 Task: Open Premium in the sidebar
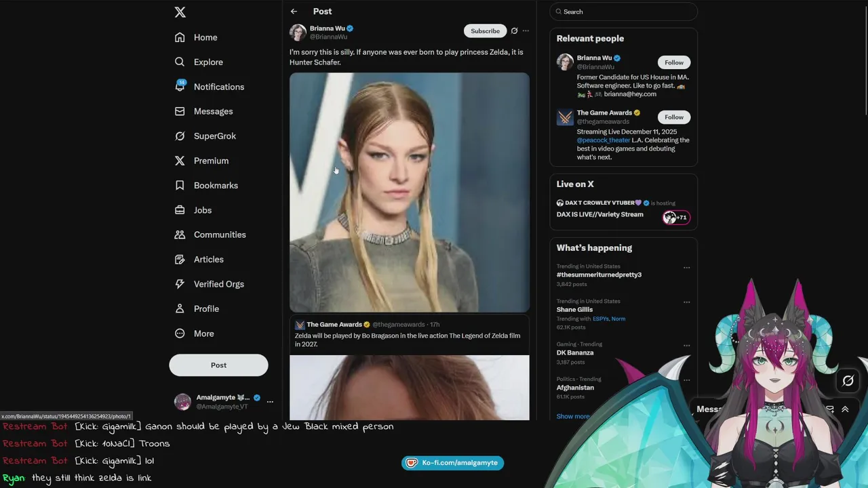pos(201,161)
